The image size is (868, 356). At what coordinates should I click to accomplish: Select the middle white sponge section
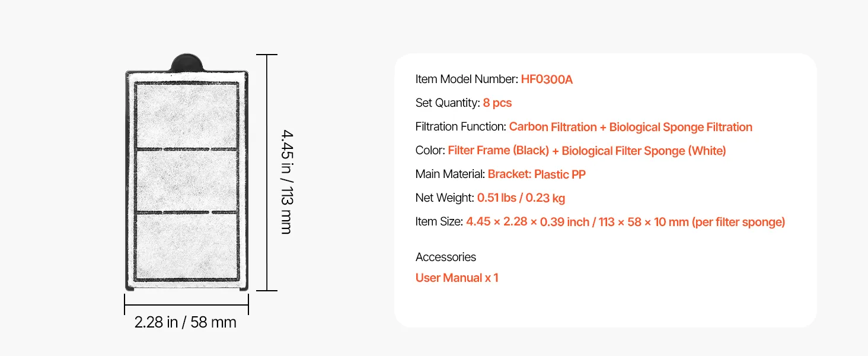click(186, 180)
